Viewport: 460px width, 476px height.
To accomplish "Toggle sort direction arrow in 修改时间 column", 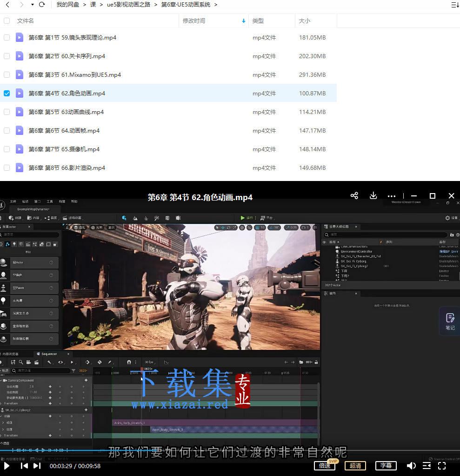I will [x=243, y=21].
